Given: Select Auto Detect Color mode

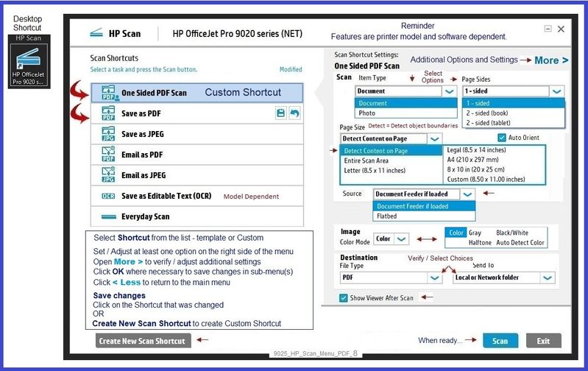Looking at the screenshot, I should click(x=520, y=243).
